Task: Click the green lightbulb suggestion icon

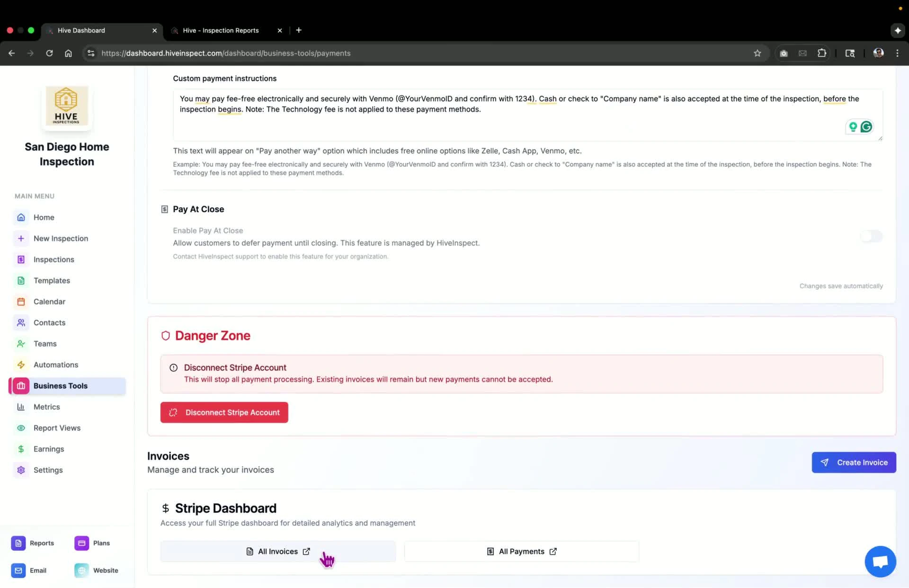Action: point(853,126)
